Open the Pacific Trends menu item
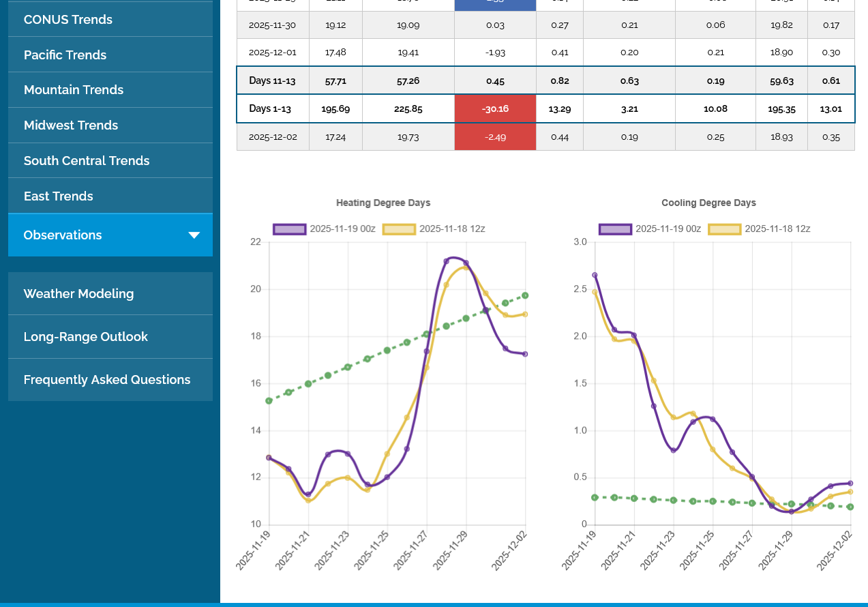Screen dimensions: 868x607 (65, 55)
